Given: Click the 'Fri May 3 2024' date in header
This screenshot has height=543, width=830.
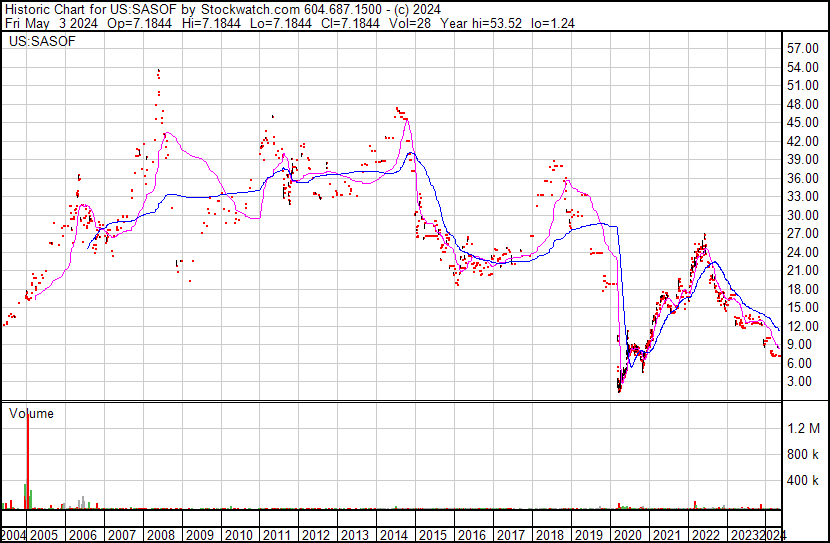Looking at the screenshot, I should pyautogui.click(x=51, y=23).
